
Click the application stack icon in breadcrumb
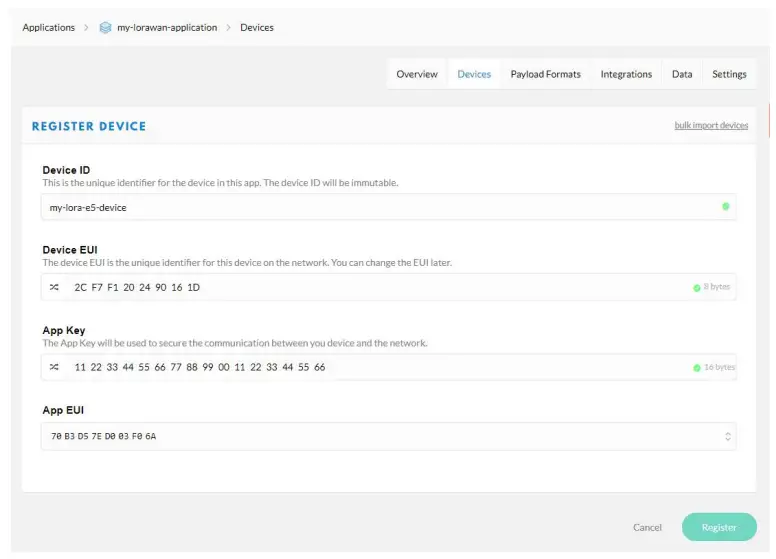105,28
